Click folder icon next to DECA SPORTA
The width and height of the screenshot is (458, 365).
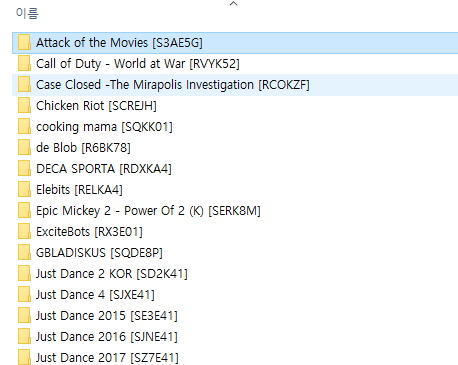(24, 169)
